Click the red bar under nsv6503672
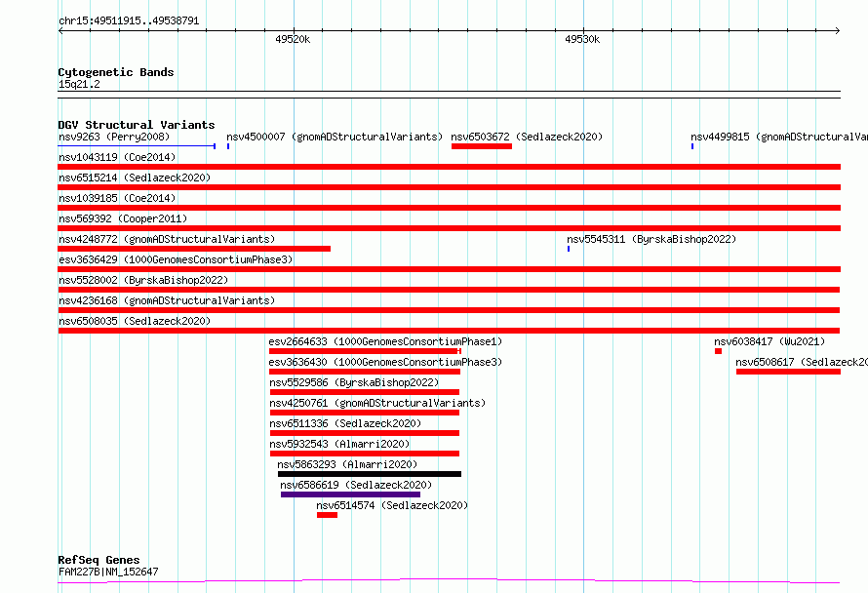Viewport: 868px width, 593px height. pyautogui.click(x=482, y=146)
